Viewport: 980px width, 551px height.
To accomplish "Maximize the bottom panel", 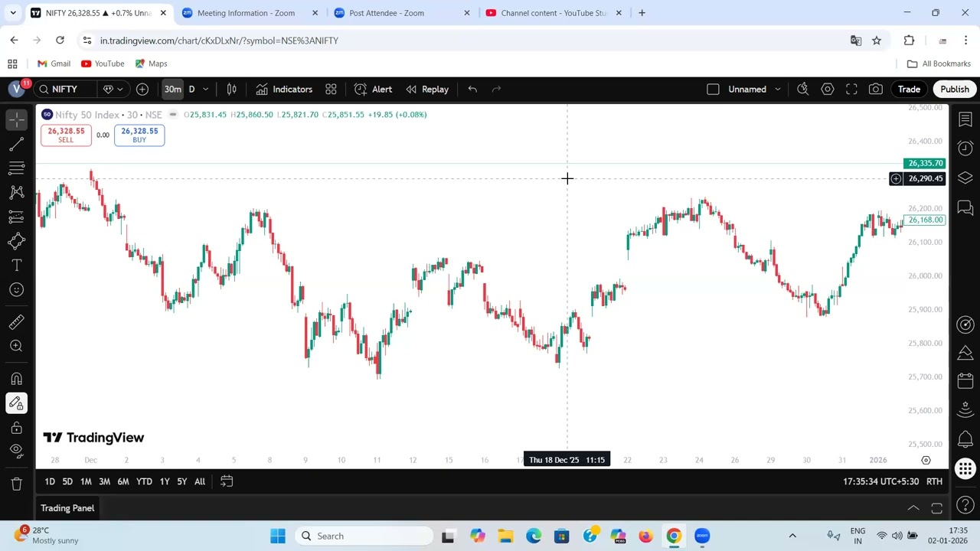I will click(936, 508).
